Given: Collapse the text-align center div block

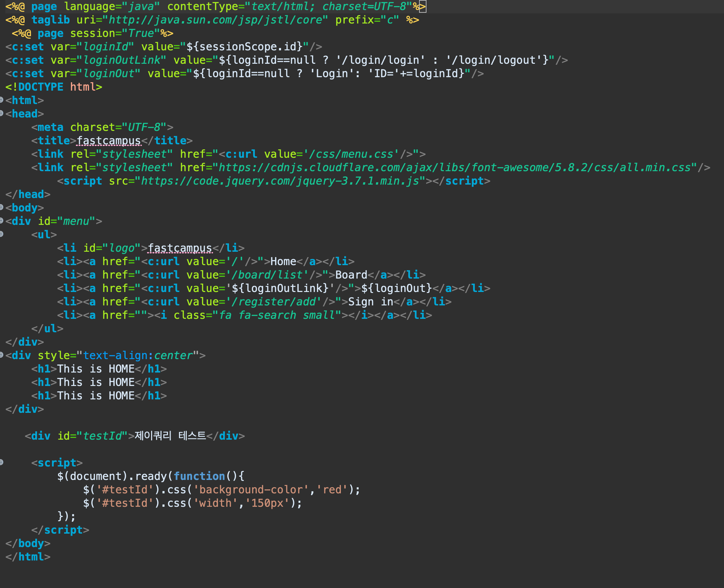Looking at the screenshot, I should click(x=1, y=355).
